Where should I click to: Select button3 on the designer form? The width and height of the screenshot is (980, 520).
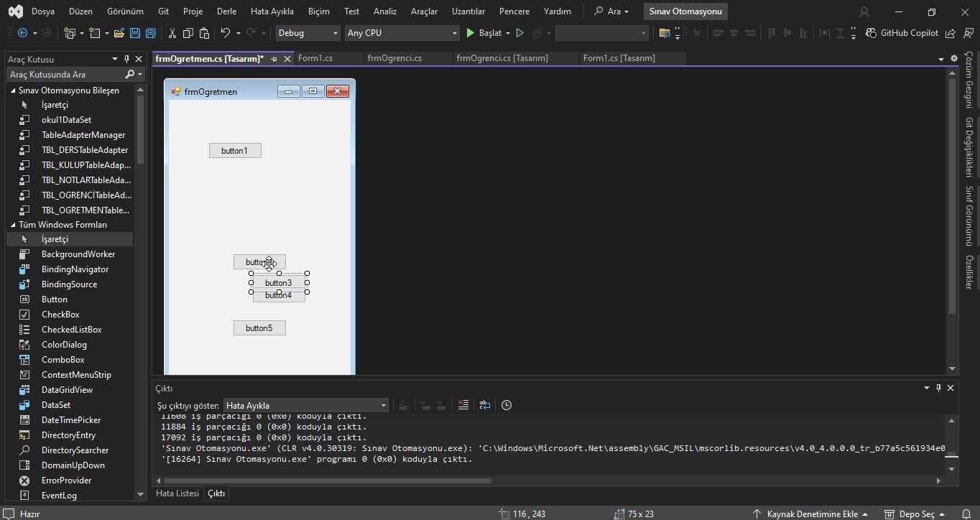pos(279,283)
